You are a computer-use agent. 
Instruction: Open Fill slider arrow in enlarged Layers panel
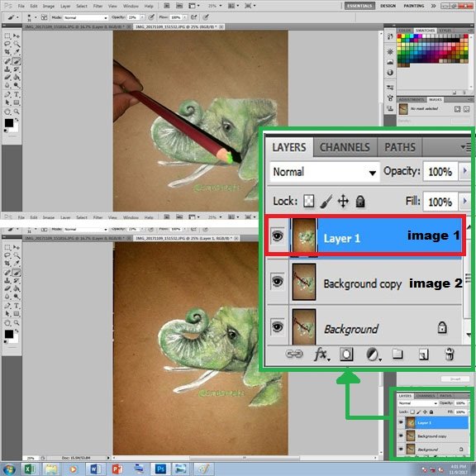tap(464, 201)
